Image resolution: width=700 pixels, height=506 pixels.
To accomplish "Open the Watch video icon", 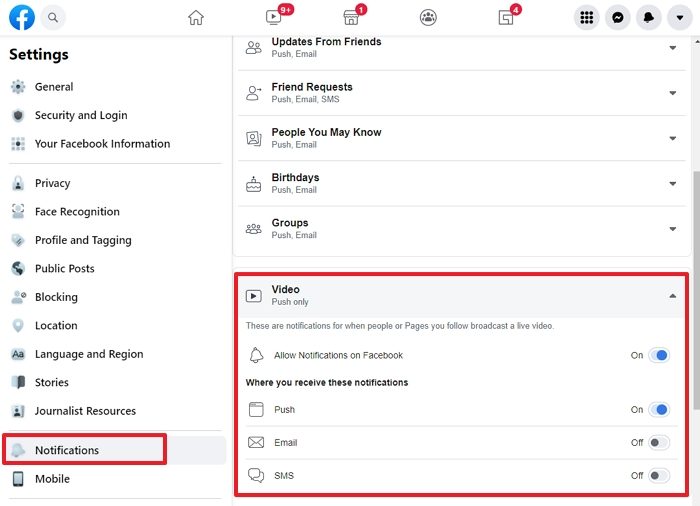I will (273, 17).
